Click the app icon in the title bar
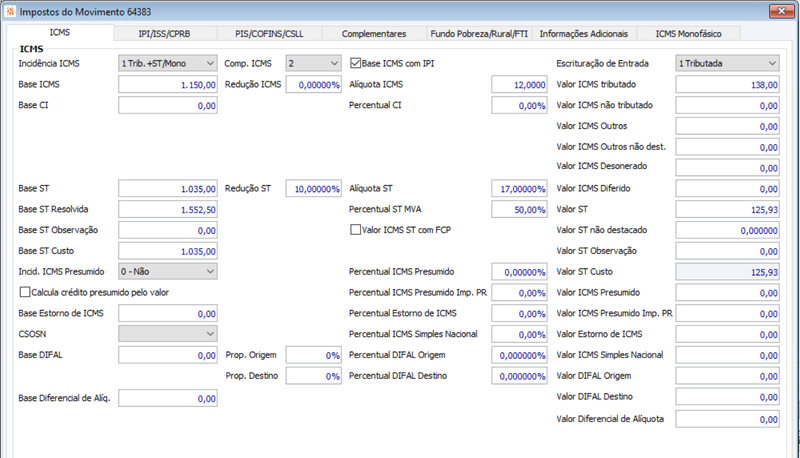The image size is (800, 458). pyautogui.click(x=10, y=11)
